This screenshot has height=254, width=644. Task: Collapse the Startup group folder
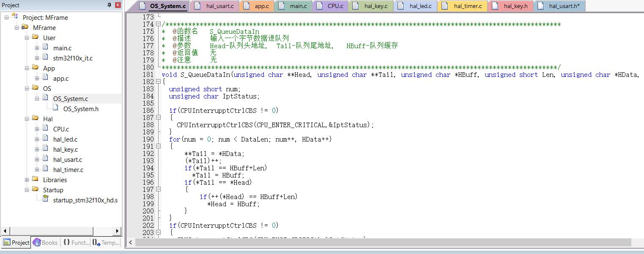tap(27, 190)
